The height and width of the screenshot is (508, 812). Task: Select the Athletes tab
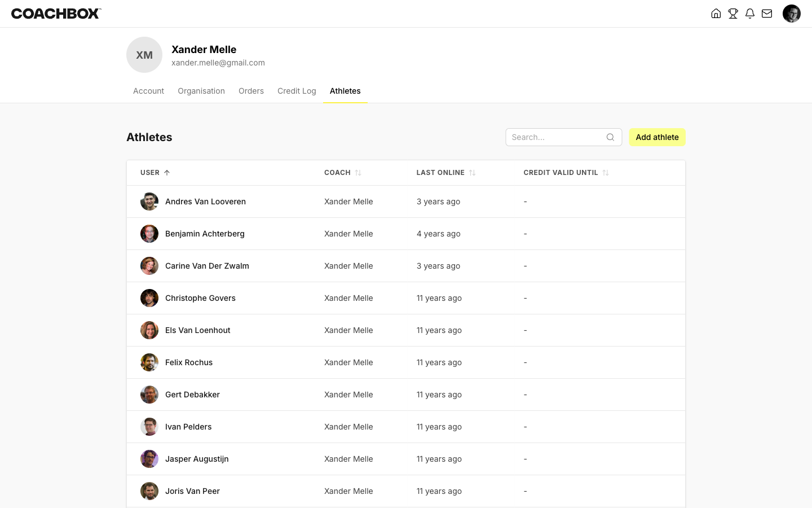345,91
